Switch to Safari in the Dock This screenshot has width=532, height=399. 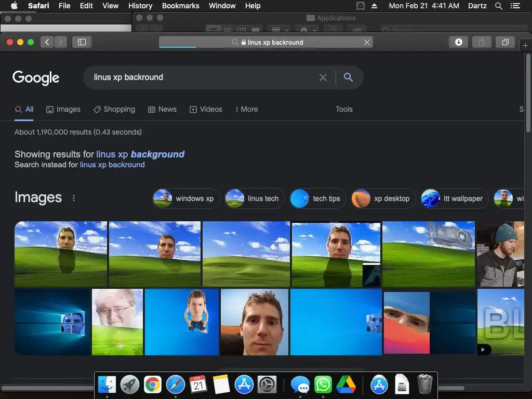(x=176, y=385)
